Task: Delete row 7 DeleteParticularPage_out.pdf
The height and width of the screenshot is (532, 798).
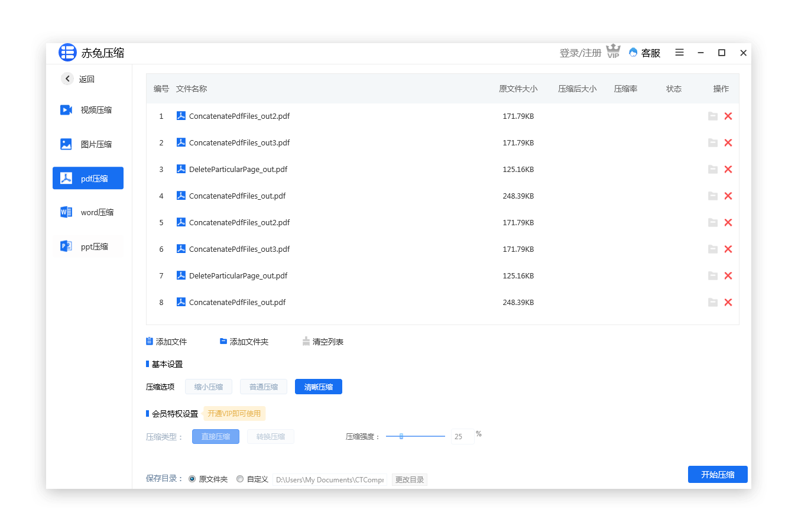Action: coord(728,276)
